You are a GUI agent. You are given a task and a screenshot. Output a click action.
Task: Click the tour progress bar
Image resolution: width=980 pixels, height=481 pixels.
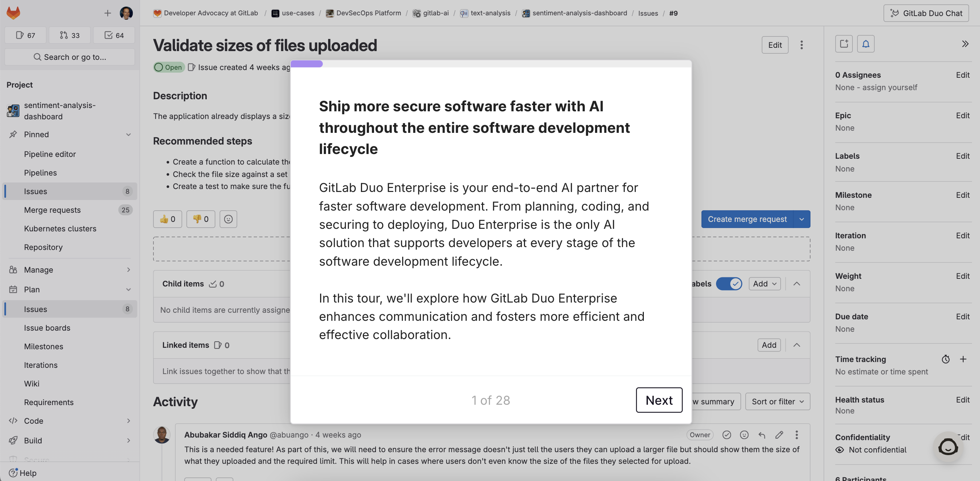click(491, 64)
